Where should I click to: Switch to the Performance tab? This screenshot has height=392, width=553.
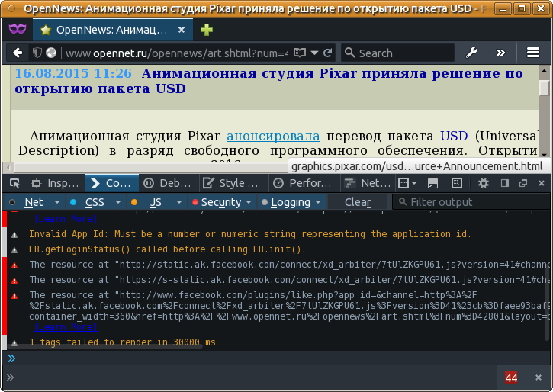click(303, 183)
